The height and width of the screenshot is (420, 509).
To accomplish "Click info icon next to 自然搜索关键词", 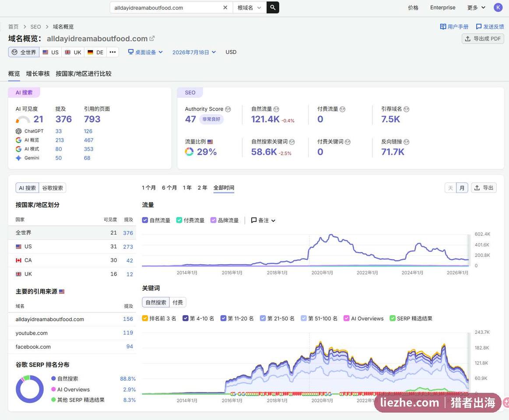I will click(x=292, y=142).
